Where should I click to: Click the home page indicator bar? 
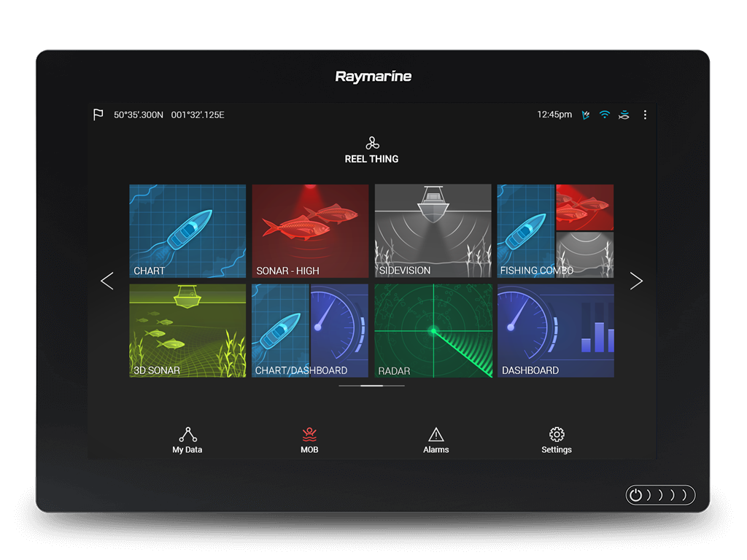(371, 386)
